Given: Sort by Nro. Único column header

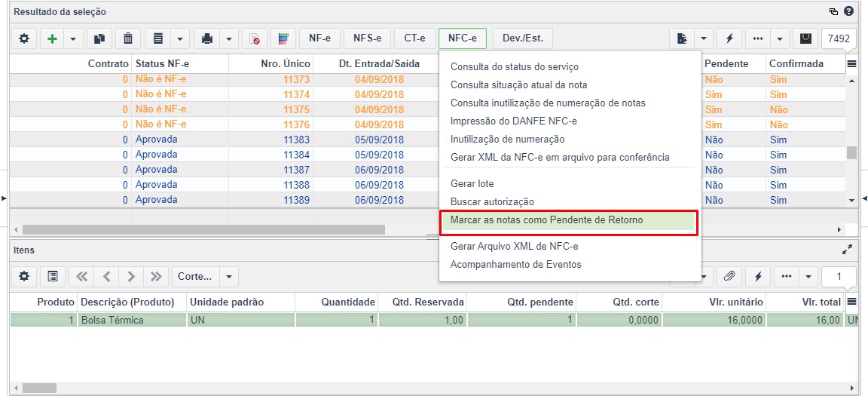Looking at the screenshot, I should point(270,64).
